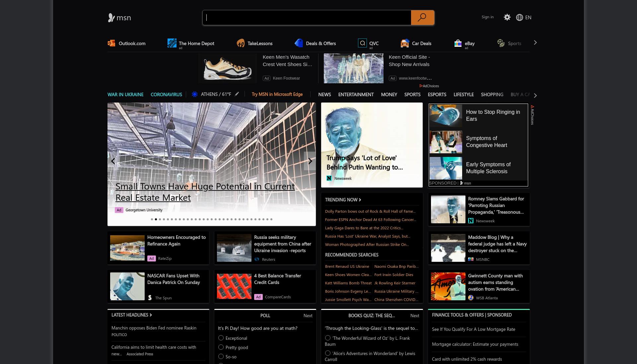Click the QVC shortcut icon

(362, 43)
